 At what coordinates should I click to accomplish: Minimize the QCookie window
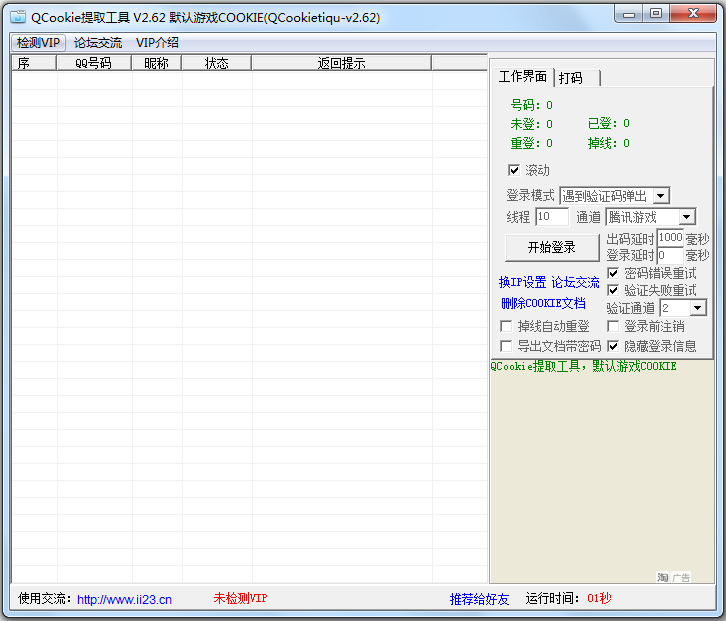point(626,14)
